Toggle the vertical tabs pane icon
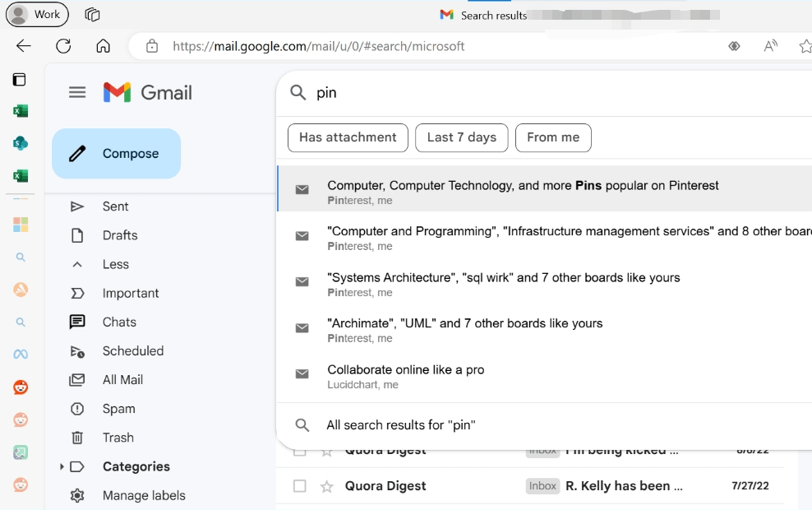Screen dimensions: 812x510 coord(19,79)
